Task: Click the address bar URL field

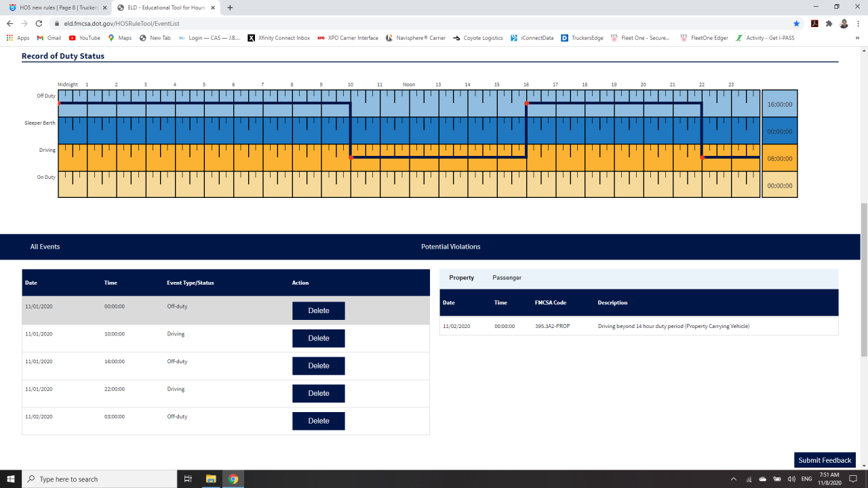Action: [407, 23]
